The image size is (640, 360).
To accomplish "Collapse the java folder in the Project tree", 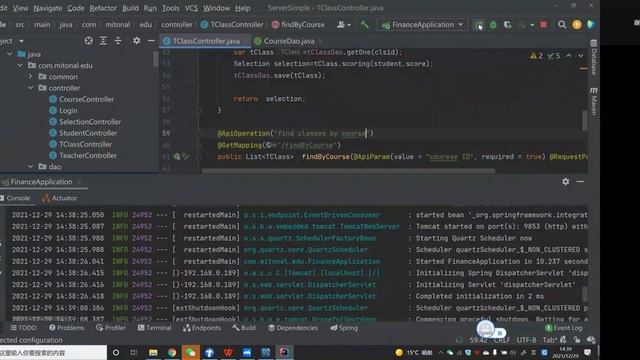I will point(9,54).
